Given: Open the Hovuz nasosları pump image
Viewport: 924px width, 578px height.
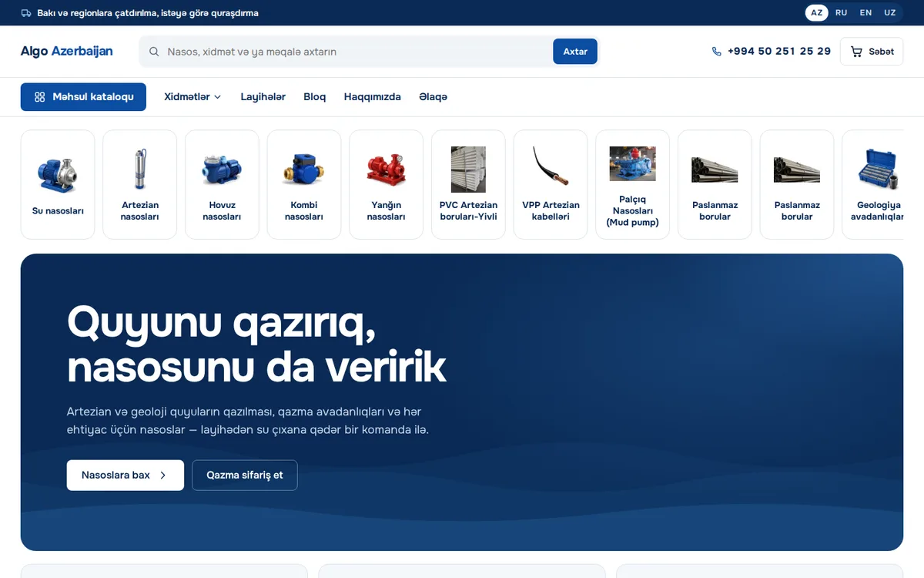Looking at the screenshot, I should (222, 169).
